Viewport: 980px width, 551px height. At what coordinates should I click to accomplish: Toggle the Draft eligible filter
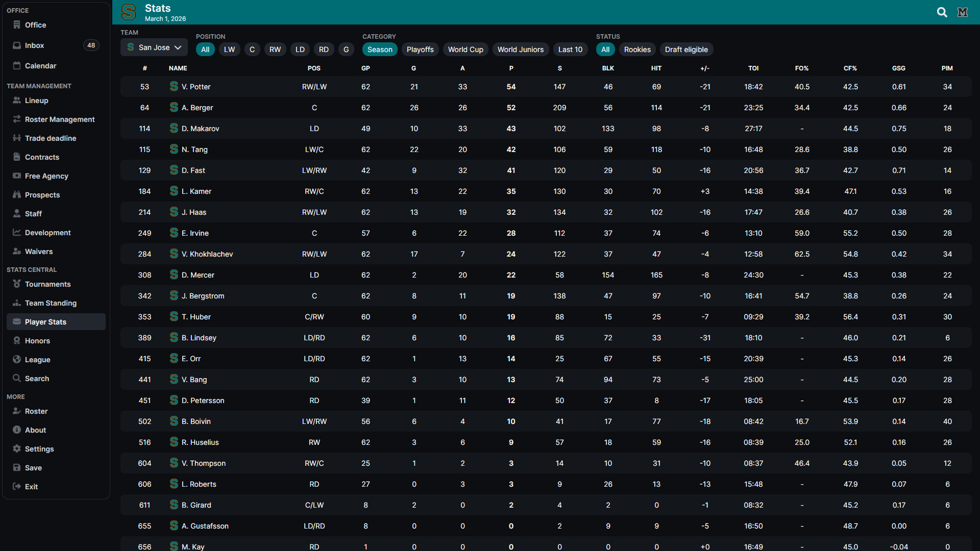(686, 49)
